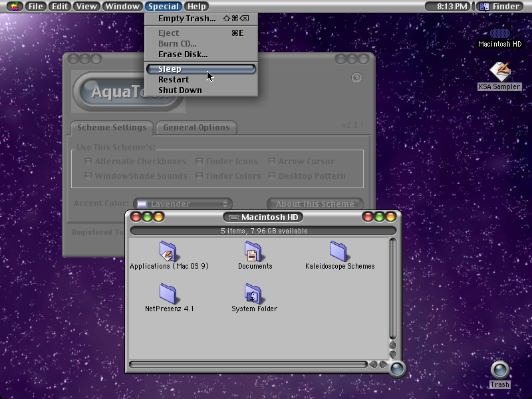Open the File menu
532x399 pixels.
[36, 6]
